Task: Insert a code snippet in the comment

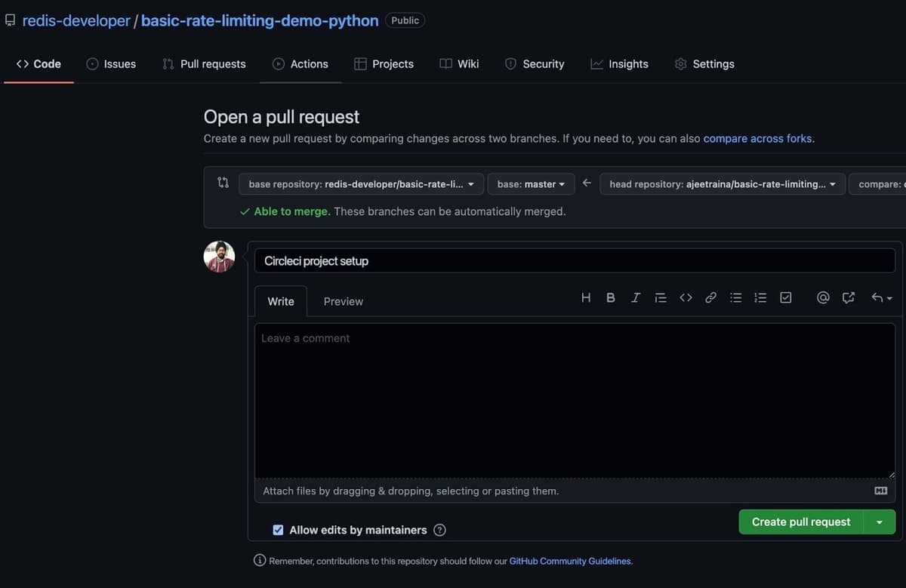Action: point(686,297)
